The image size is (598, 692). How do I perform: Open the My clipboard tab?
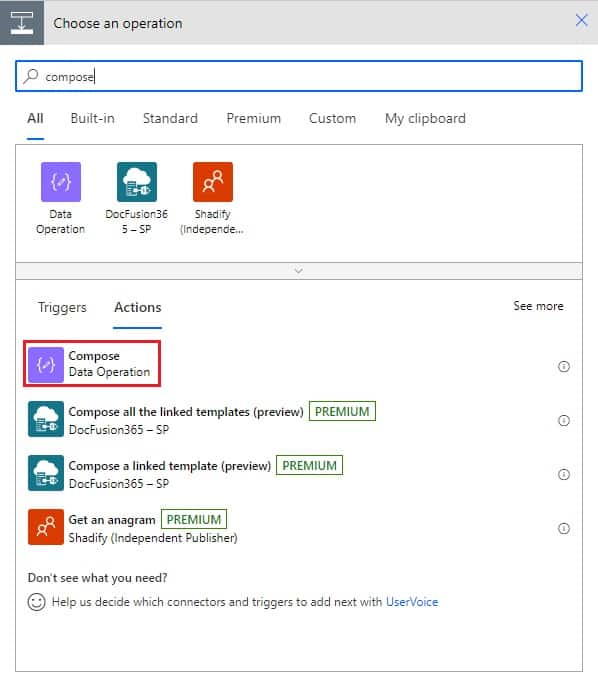click(x=425, y=119)
